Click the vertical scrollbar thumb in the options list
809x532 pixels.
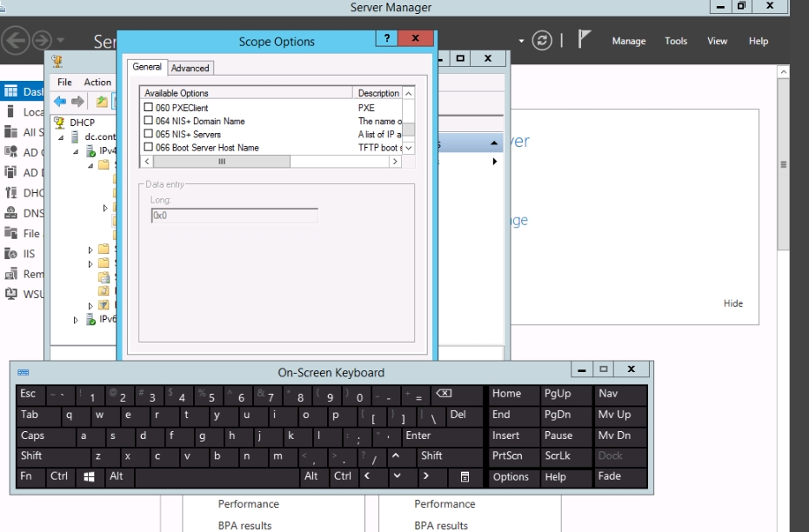coord(408,129)
